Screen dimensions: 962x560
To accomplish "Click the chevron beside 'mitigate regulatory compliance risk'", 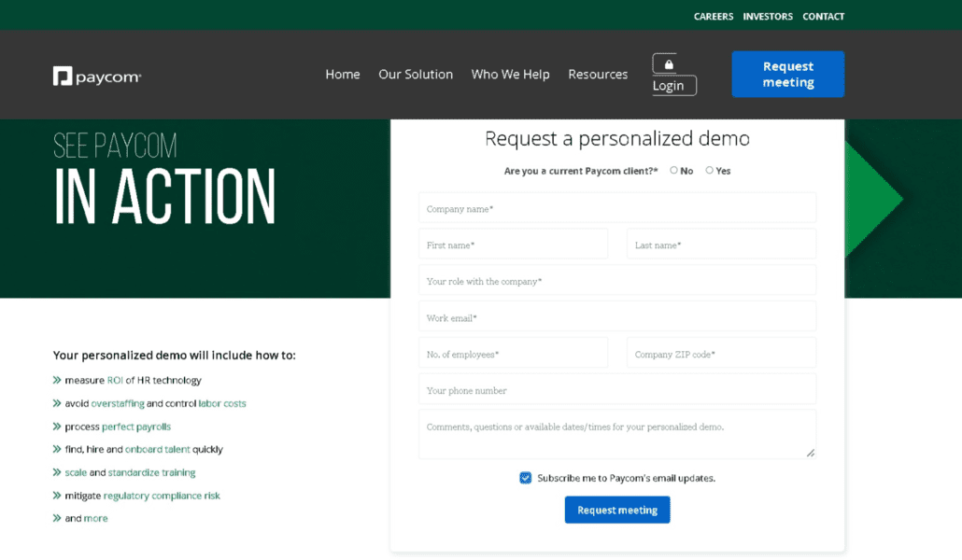I will pos(57,496).
